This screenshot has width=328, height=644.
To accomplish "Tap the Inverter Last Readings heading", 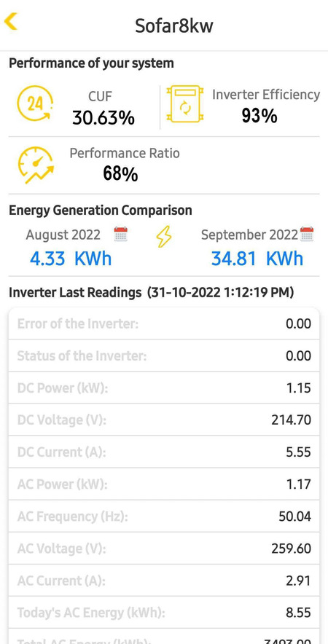I will pyautogui.click(x=152, y=292).
